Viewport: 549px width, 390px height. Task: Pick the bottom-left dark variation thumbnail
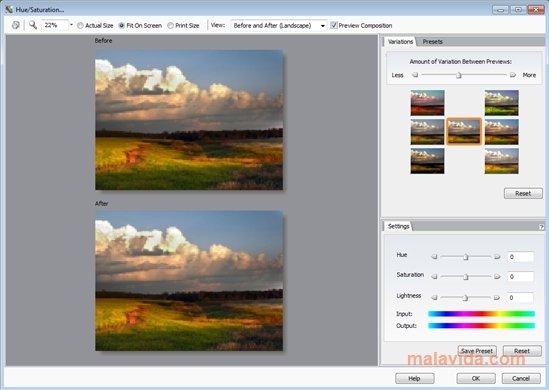click(428, 161)
